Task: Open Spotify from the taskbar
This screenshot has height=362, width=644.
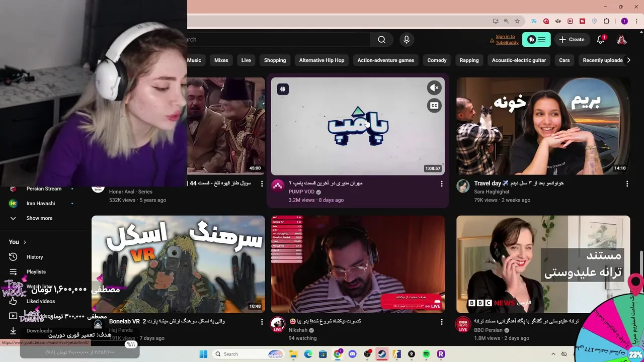Action: pos(426,354)
